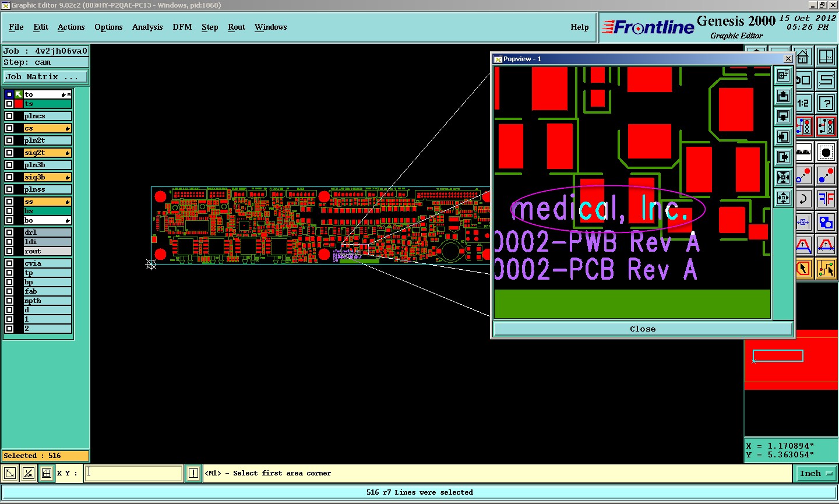Screen dimensions: 839x504
Task: Click the Popview Close button
Action: [643, 329]
